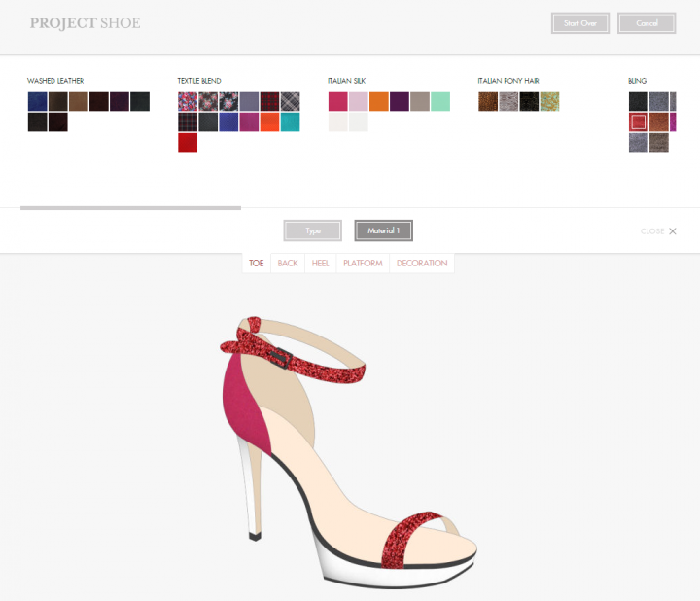The width and height of the screenshot is (700, 601).
Task: Select the grey plaid Textile Blend swatch
Action: (290, 102)
